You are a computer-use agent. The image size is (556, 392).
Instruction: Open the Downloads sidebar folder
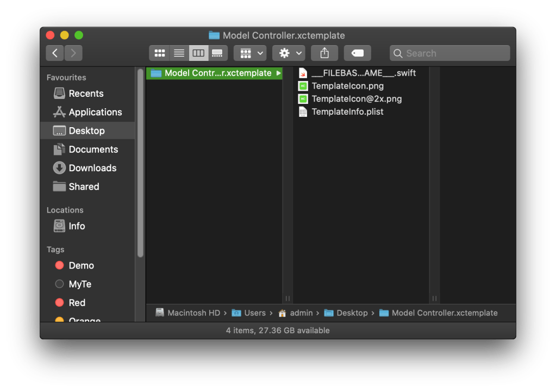pyautogui.click(x=92, y=168)
